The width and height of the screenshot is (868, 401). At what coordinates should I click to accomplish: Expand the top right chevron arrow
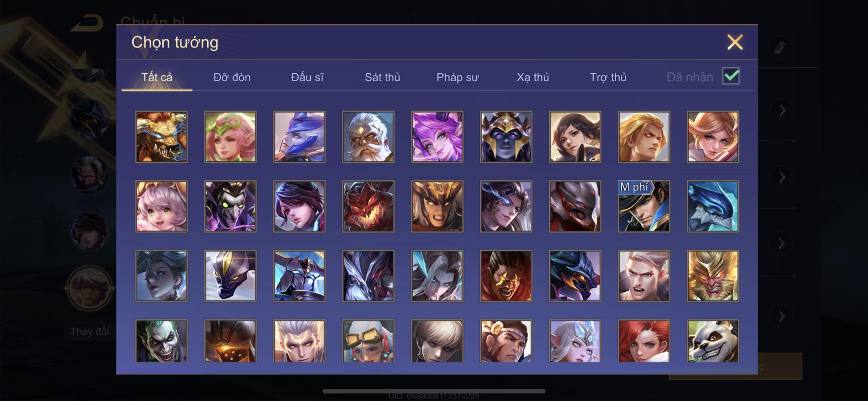(x=782, y=111)
